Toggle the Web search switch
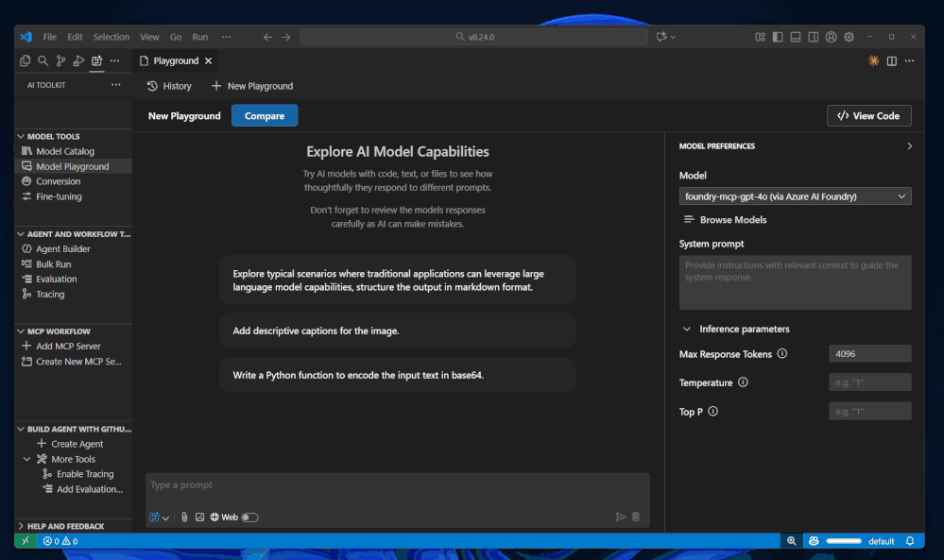Screen dimensions: 944x560 coord(249,517)
